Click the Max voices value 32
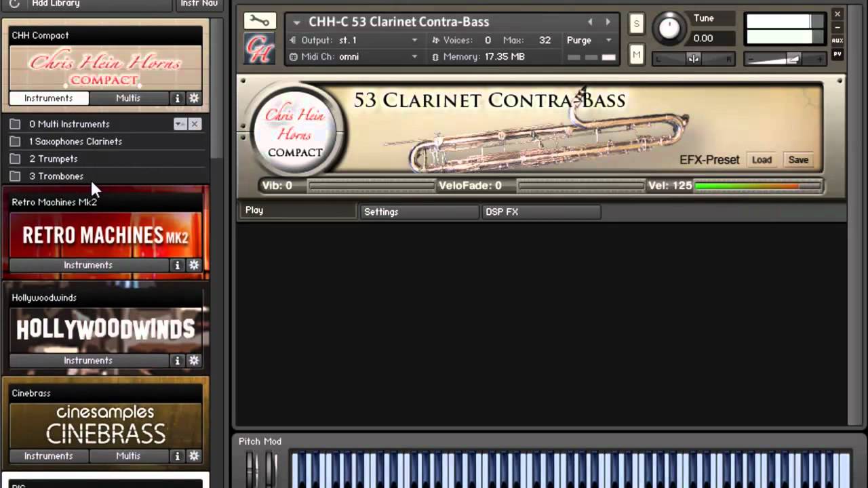This screenshot has width=868, height=488. (545, 41)
